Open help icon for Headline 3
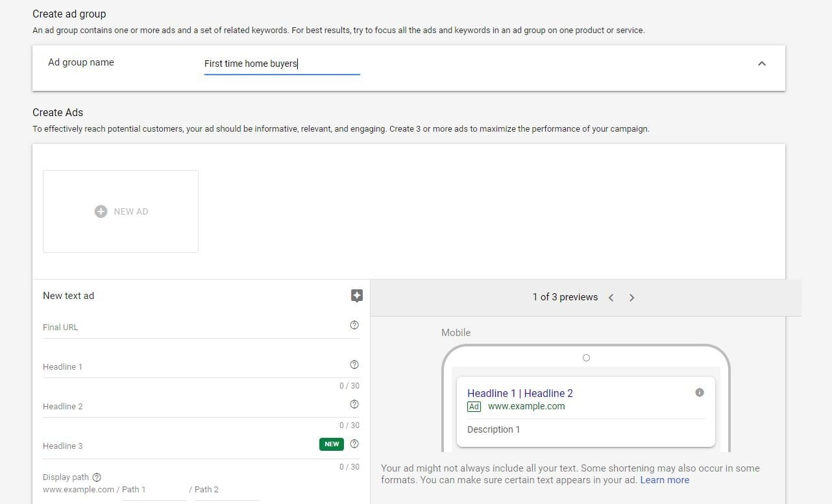 354,444
